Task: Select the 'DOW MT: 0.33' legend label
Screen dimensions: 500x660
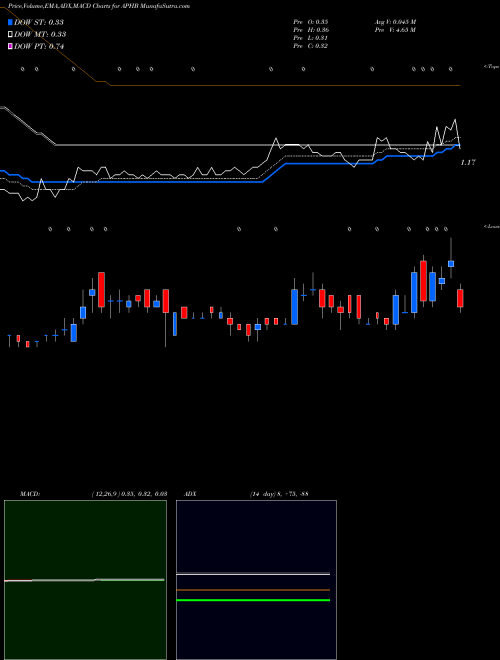Action: [40, 34]
